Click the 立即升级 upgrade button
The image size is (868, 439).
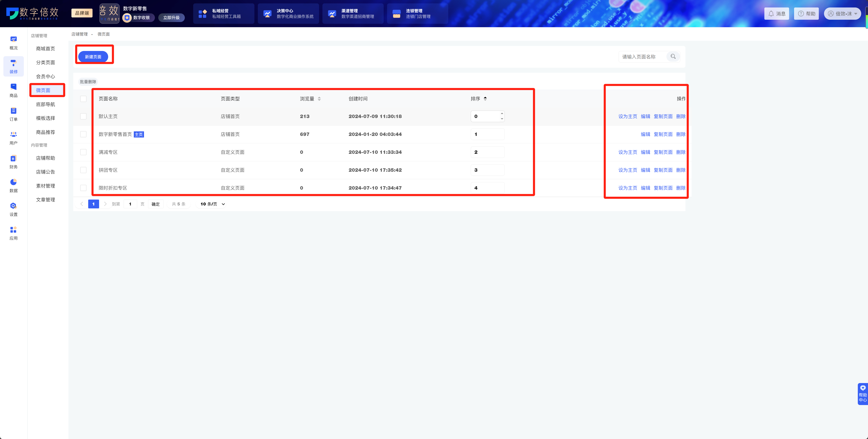click(x=171, y=17)
